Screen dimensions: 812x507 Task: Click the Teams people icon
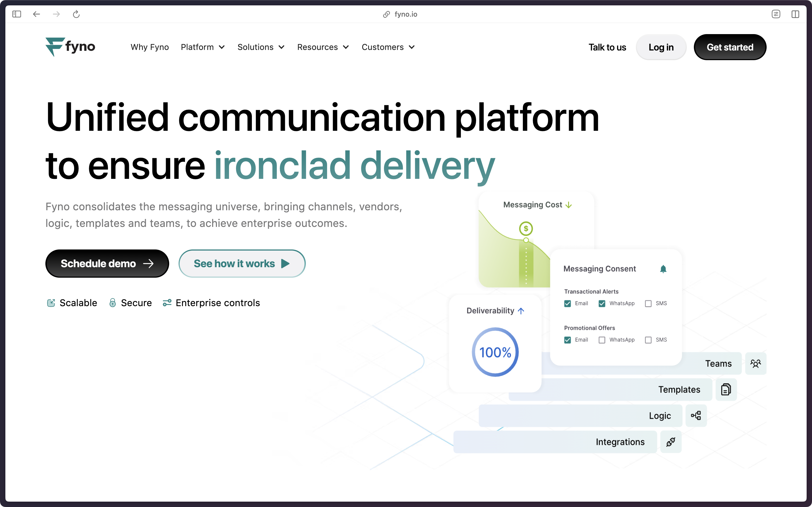(x=755, y=364)
